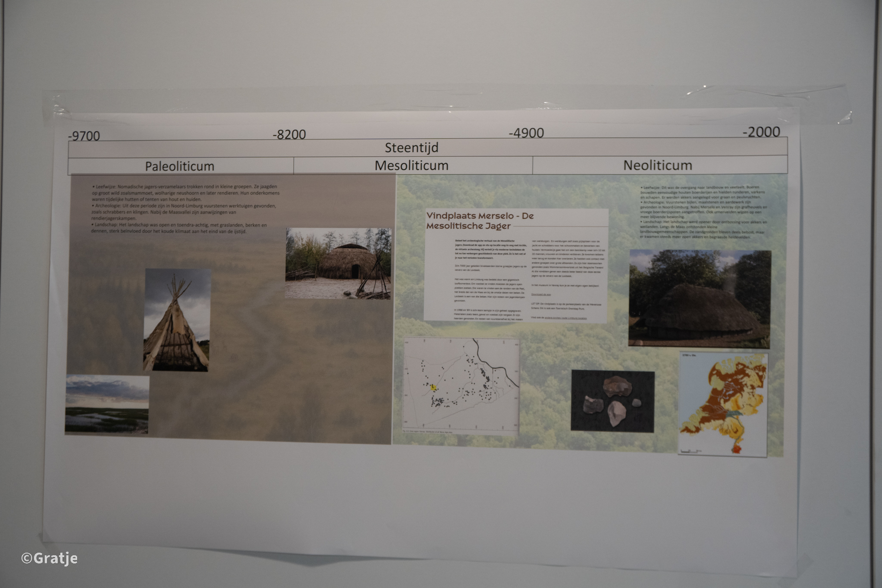Click the -9700 timeline marker
The width and height of the screenshot is (882, 588).
pos(84,136)
